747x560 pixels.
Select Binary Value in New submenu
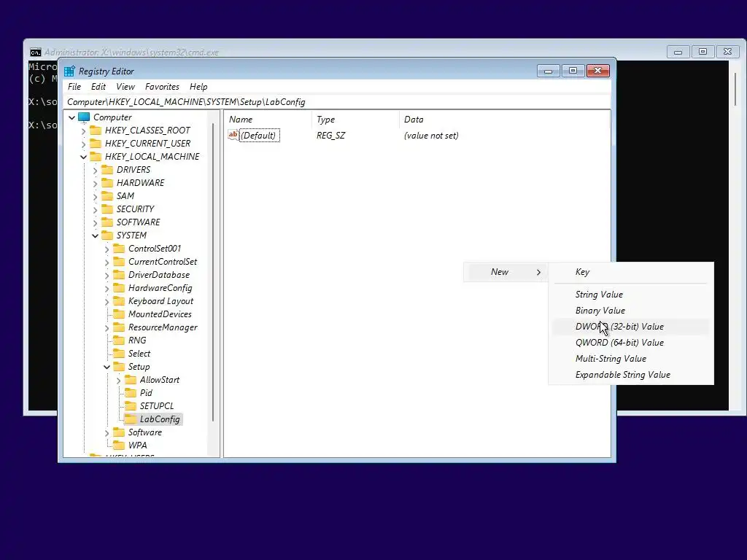pos(631,311)
